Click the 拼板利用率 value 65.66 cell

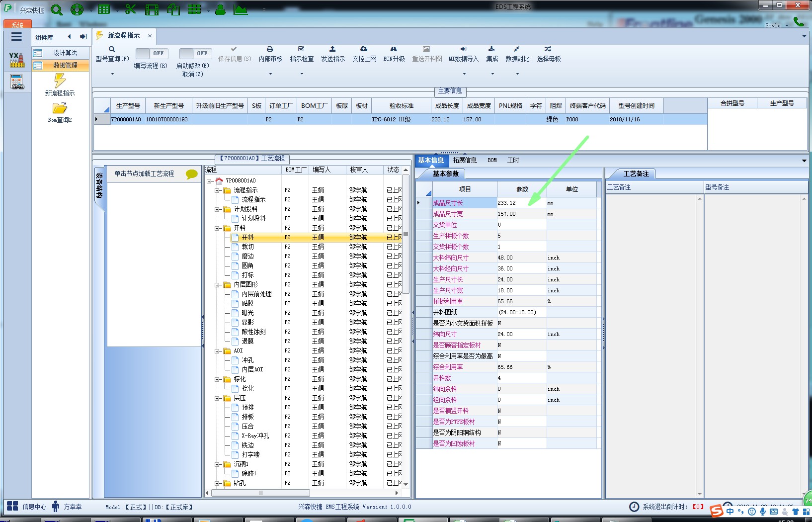[x=521, y=301]
